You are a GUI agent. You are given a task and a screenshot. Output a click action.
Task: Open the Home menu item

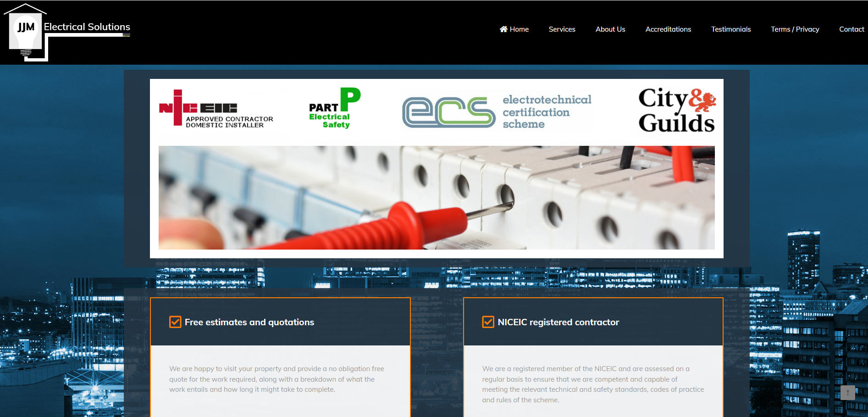coord(514,29)
